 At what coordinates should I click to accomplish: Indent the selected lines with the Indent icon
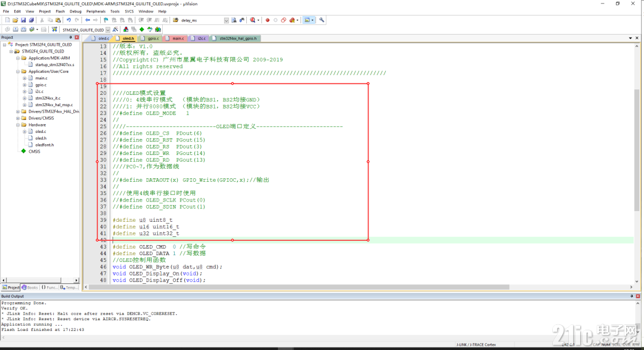pos(141,20)
